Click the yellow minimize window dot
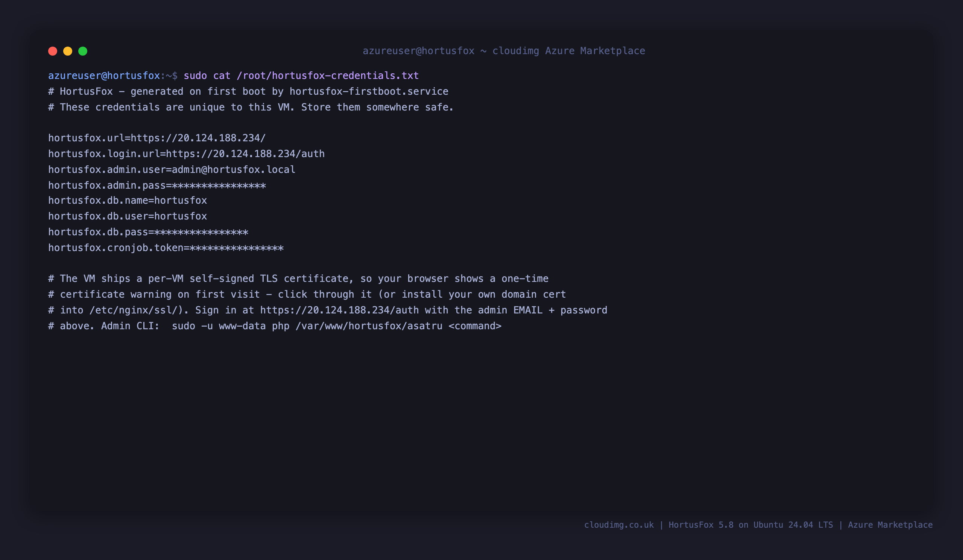This screenshot has height=560, width=963. click(x=68, y=51)
